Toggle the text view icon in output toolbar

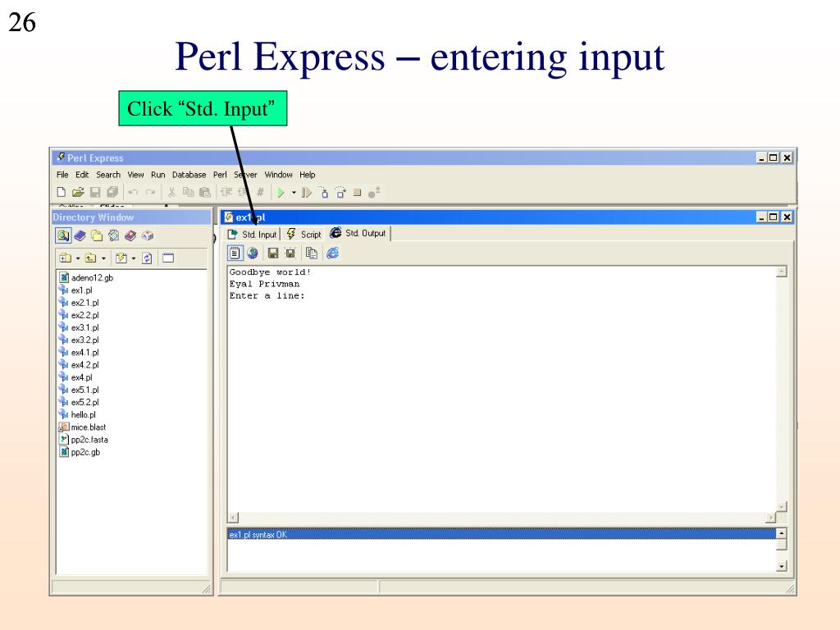[x=235, y=253]
